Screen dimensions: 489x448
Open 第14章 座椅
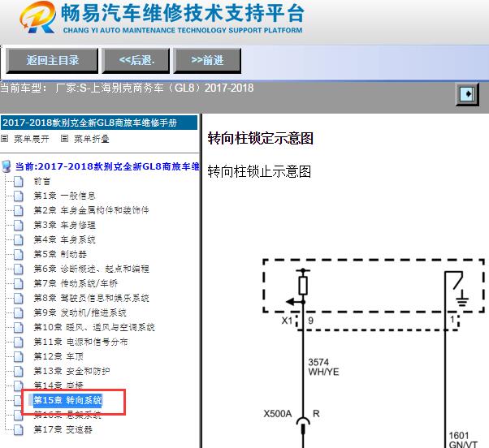click(x=58, y=386)
